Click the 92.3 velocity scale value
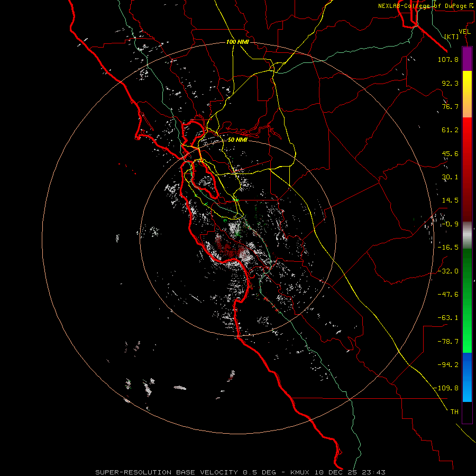 coord(450,83)
